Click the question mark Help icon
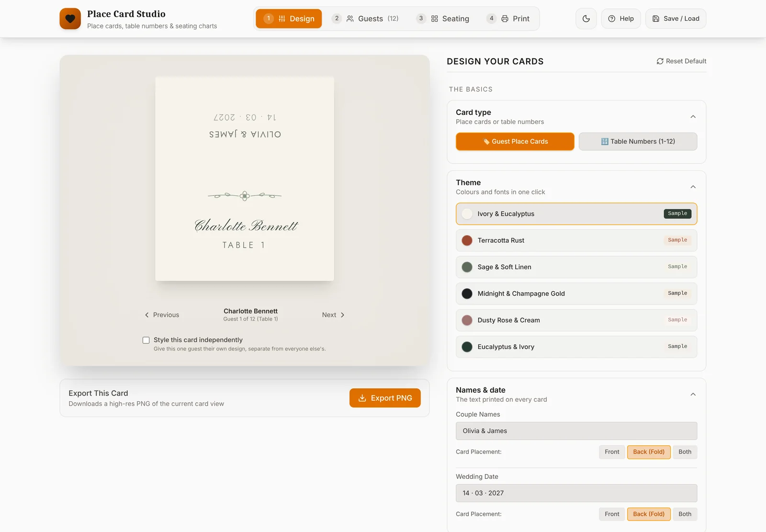This screenshot has width=766, height=532. coord(612,19)
